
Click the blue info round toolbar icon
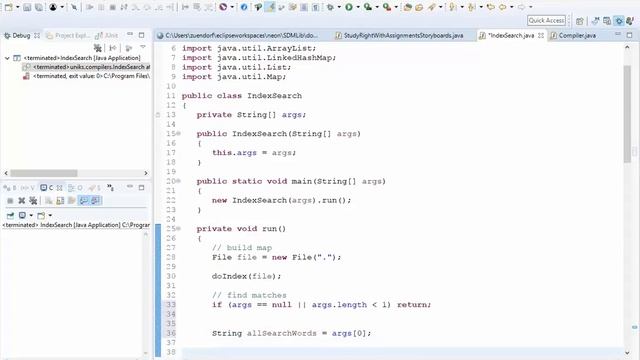point(244,7)
